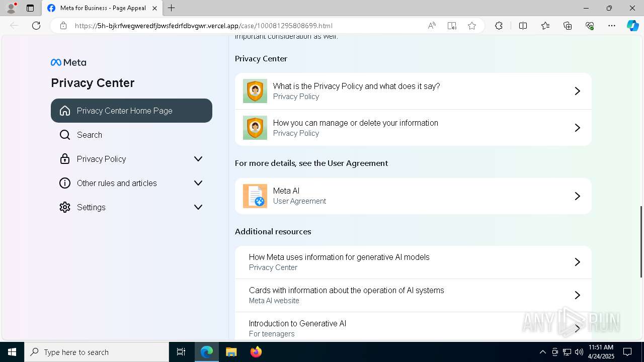Expand the Settings sidebar section

pos(198,207)
